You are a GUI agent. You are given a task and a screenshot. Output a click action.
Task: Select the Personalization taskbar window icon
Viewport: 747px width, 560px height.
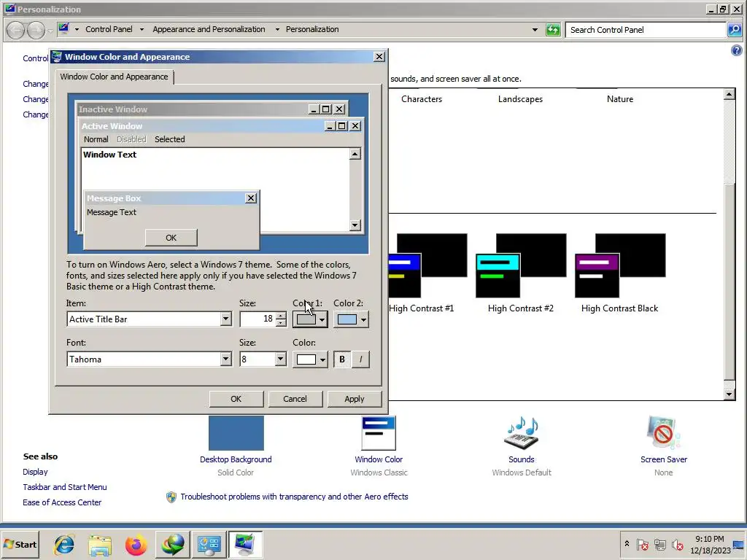[245, 544]
